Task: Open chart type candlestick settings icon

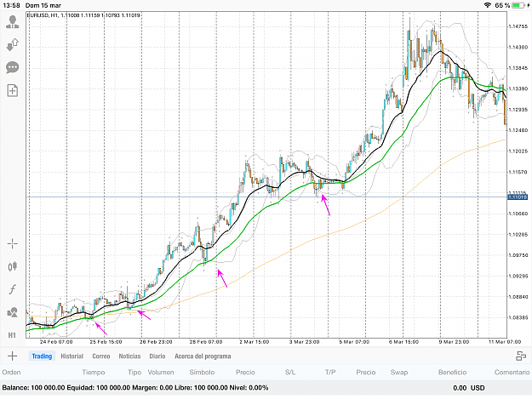Action: [x=12, y=266]
